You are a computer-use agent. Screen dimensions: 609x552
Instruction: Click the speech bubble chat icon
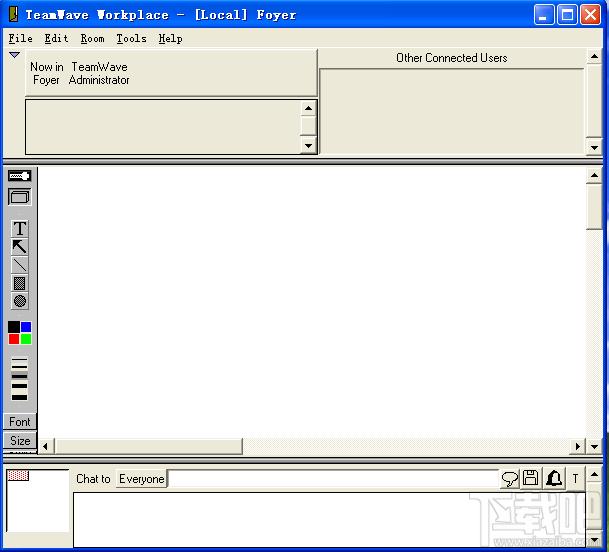[510, 478]
